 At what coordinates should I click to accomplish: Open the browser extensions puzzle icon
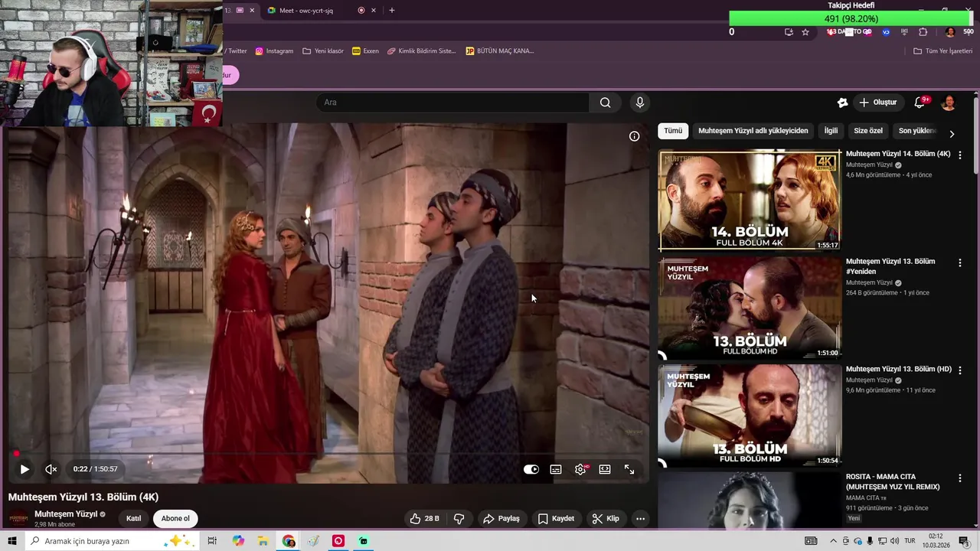(923, 32)
